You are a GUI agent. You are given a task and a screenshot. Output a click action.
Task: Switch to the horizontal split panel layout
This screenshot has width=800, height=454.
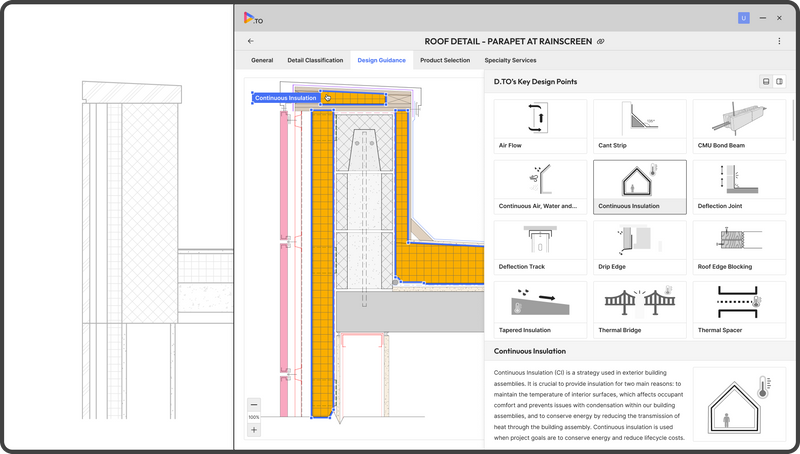point(766,81)
